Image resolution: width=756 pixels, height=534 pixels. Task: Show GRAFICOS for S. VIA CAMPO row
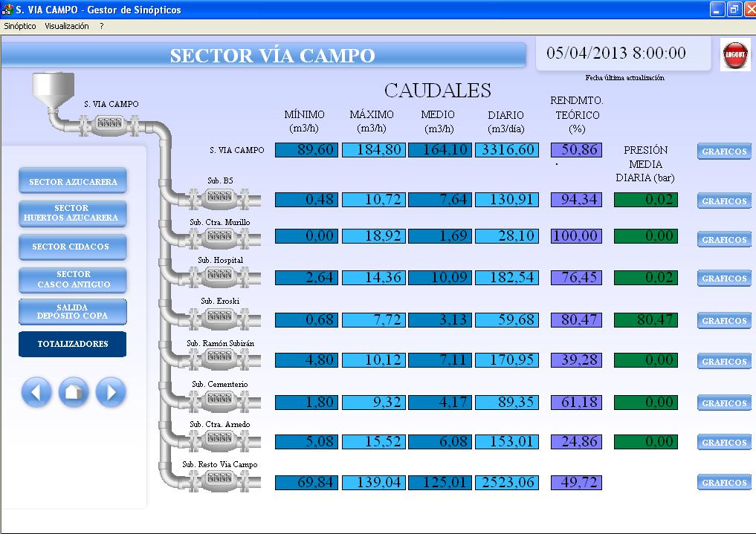point(724,152)
